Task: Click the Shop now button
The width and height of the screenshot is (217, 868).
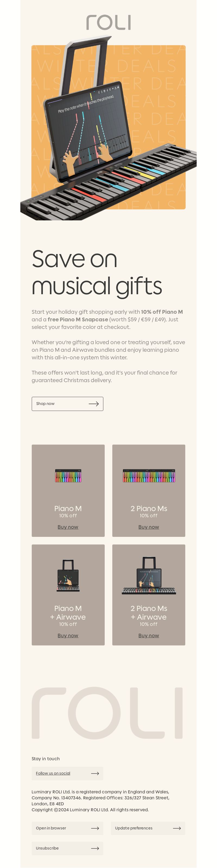Action: point(67,404)
